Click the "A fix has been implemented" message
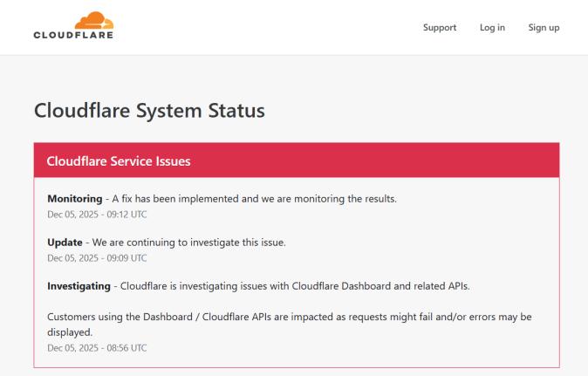 point(254,199)
